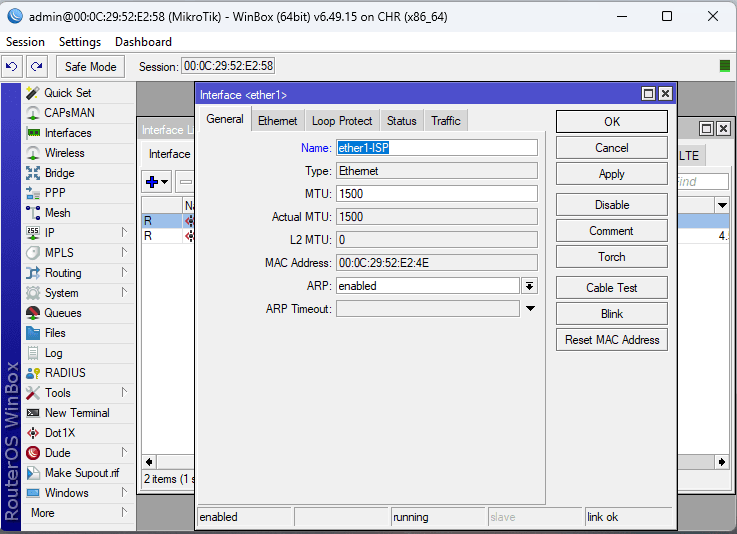Open the ARP mode dropdown arrow

(x=530, y=286)
